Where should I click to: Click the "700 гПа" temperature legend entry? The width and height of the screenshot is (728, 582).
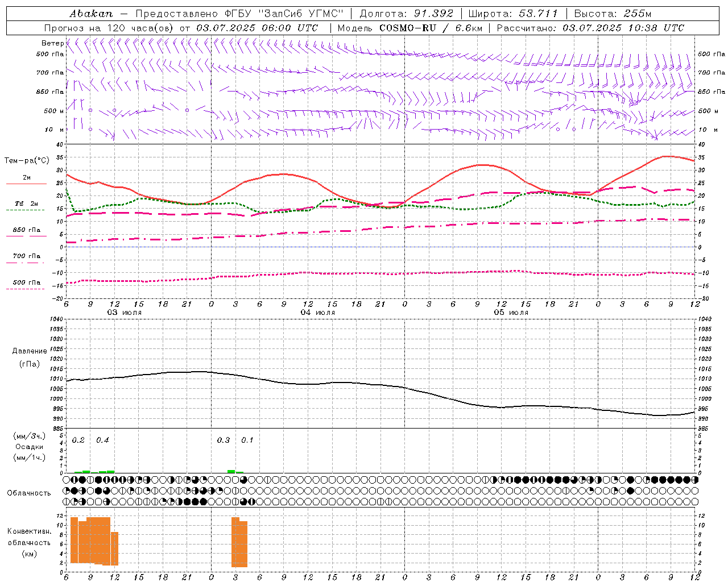pos(27,256)
